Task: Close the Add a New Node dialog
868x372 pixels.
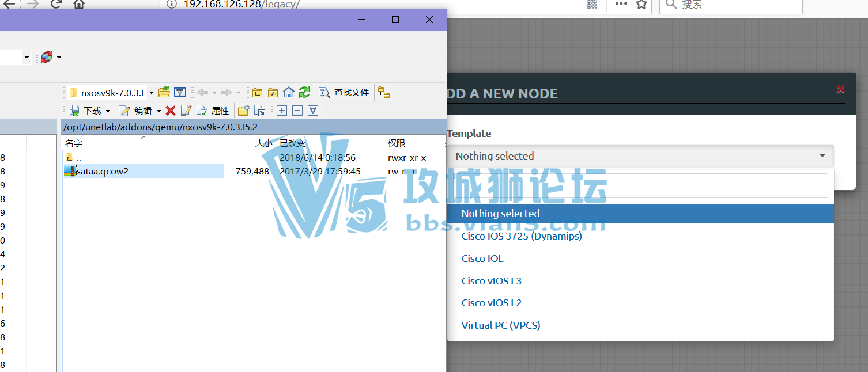Action: point(840,89)
